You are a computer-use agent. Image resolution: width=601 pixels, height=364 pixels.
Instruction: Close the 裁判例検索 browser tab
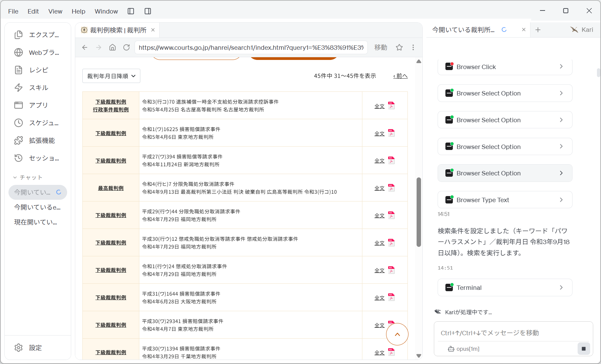[153, 30]
